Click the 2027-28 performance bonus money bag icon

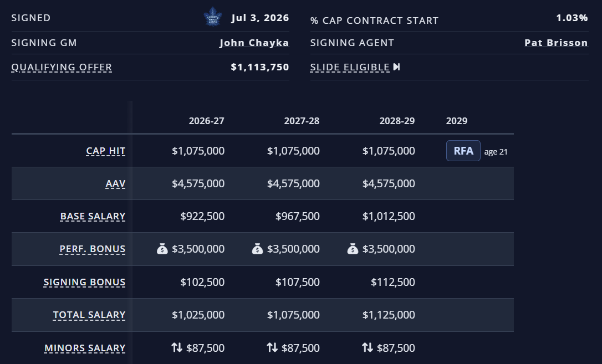click(x=257, y=249)
